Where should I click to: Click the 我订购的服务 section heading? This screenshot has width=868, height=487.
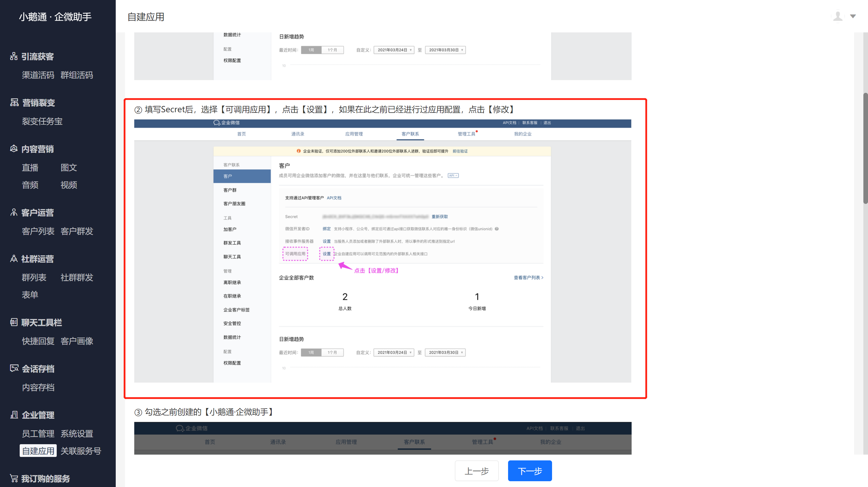click(x=46, y=478)
